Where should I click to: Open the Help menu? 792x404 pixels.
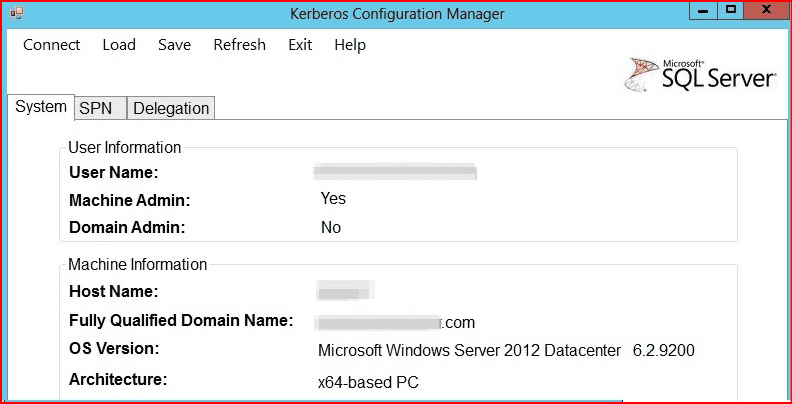coord(350,45)
